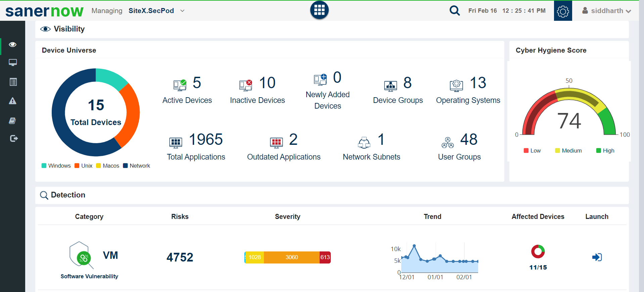This screenshot has width=644, height=292.
Task: Open the Outdated Applications link
Action: pyautogui.click(x=284, y=157)
